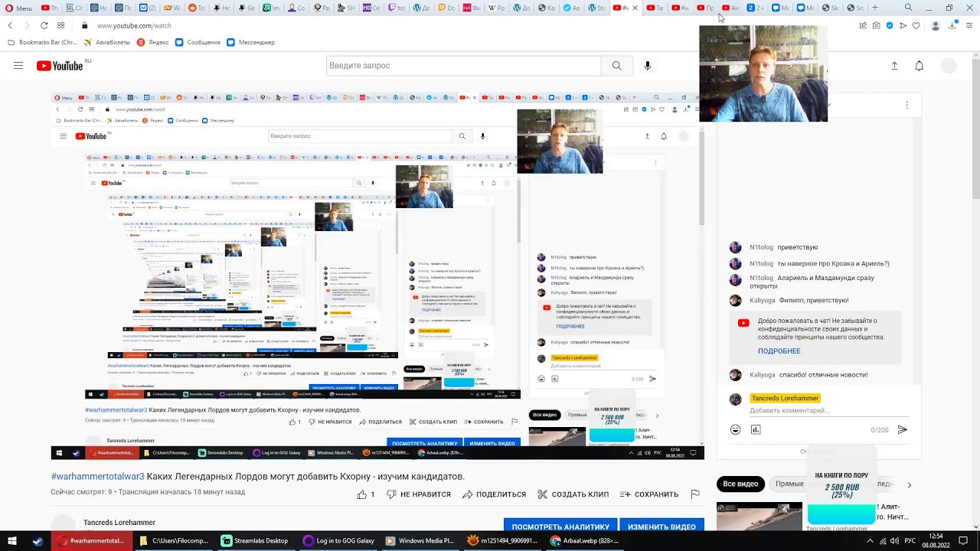
Task: Click НЕ НРАВИТСЯ dislike button
Action: [419, 494]
